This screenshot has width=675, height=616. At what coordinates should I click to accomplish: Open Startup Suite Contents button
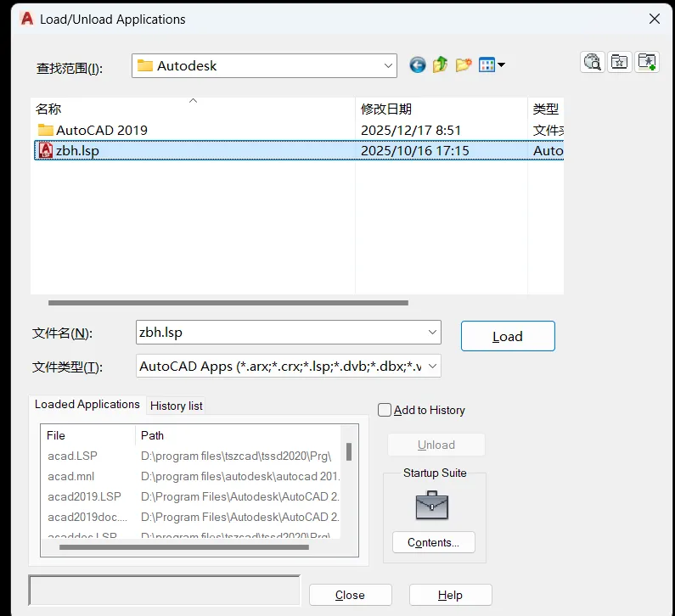434,542
